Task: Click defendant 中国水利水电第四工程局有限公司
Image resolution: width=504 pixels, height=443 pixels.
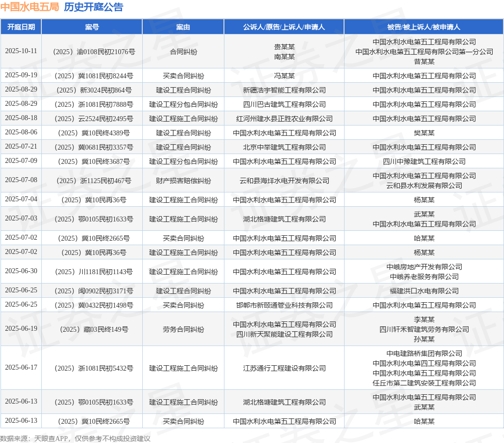Action: pos(424,363)
